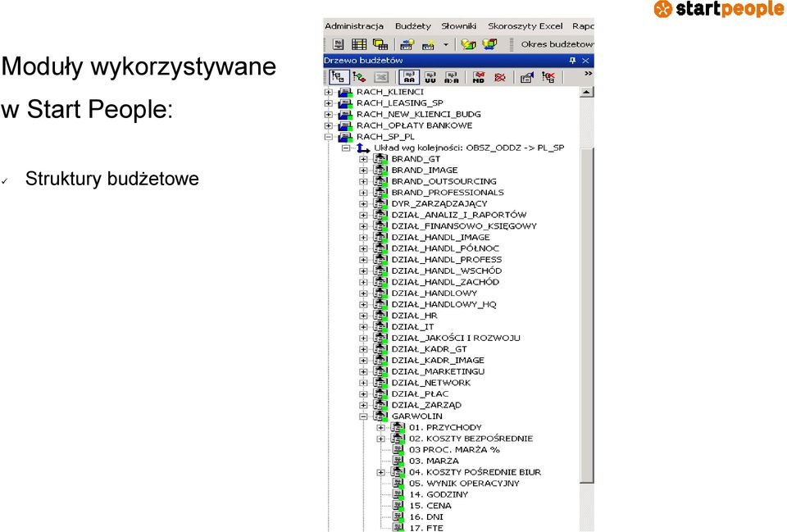Toggle the AA display mode button
Viewport: 787px width, 532px height.
coord(409,77)
